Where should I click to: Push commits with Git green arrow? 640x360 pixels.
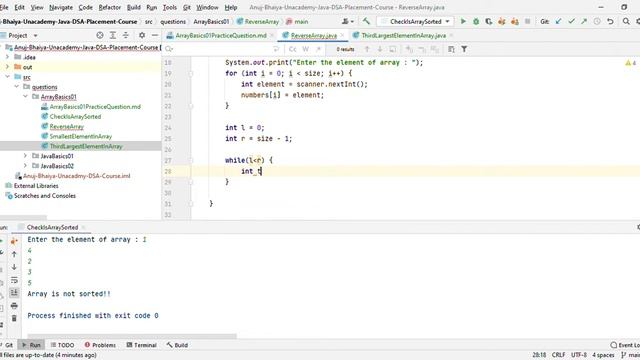584,21
